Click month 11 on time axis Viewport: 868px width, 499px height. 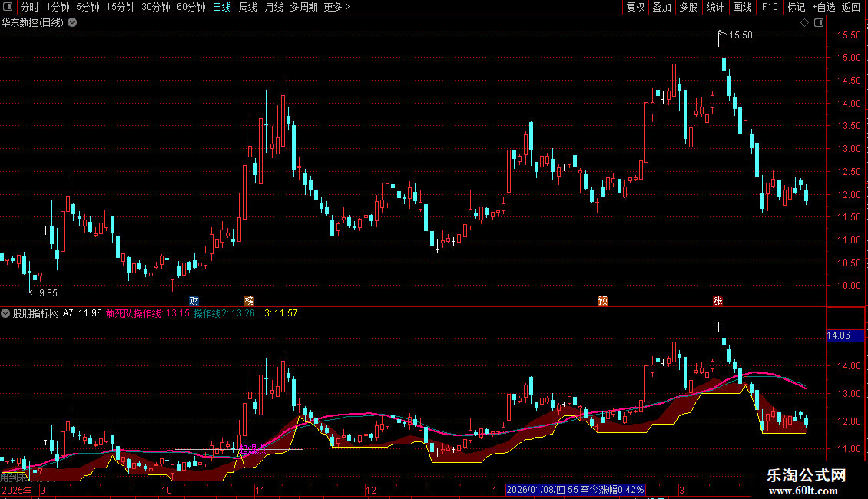(260, 490)
